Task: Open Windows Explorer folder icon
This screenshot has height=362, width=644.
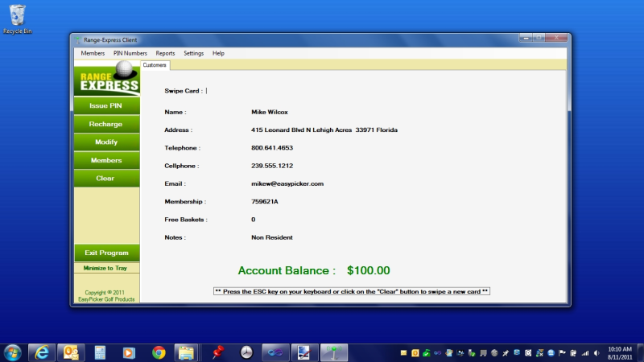Action: (x=187, y=352)
